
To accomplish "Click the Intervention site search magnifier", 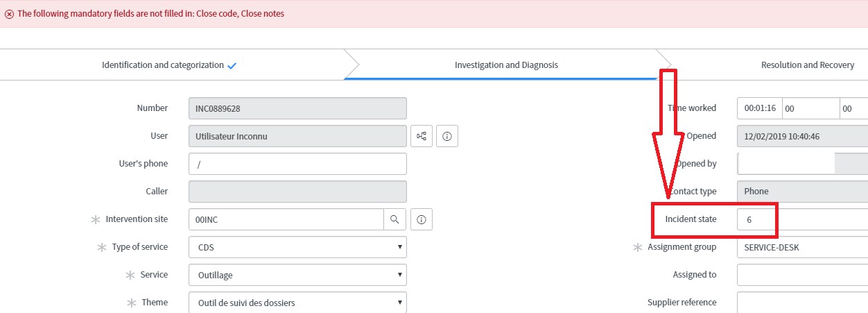I will click(x=394, y=219).
